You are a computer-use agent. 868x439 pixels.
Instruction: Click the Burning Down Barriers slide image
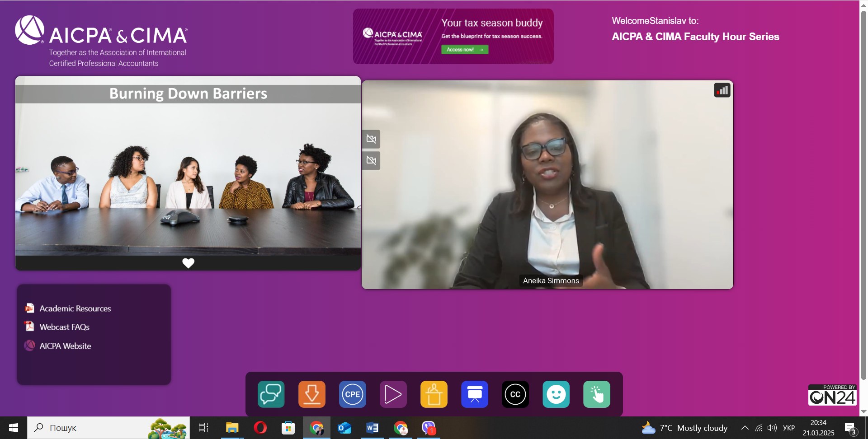(188, 165)
